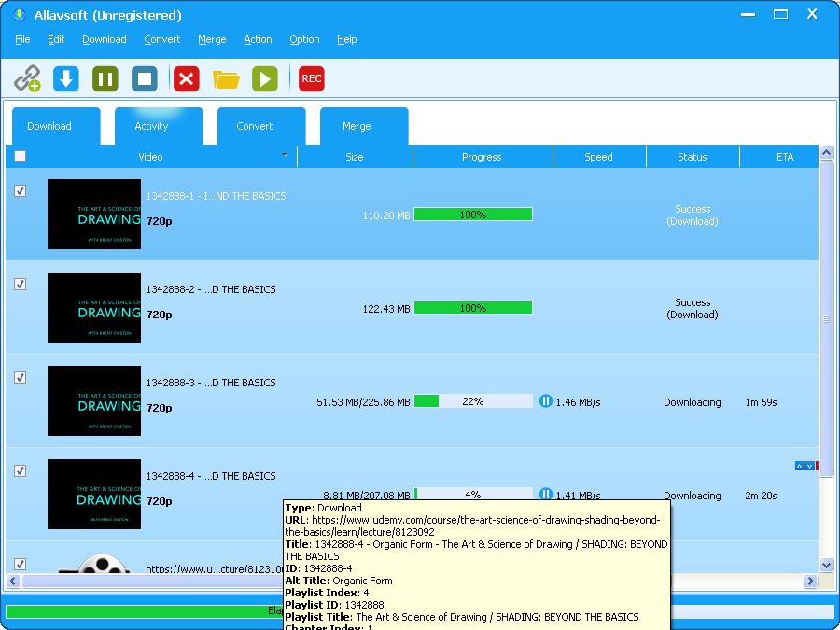Move task up with blue up arrow
Screen dimensions: 840x630
[x=799, y=466]
